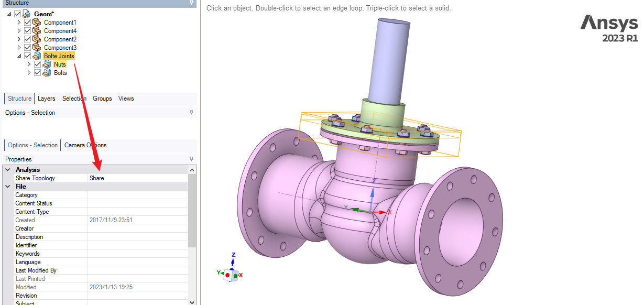Switch to the Layers tab
The image size is (644, 305).
click(x=46, y=99)
